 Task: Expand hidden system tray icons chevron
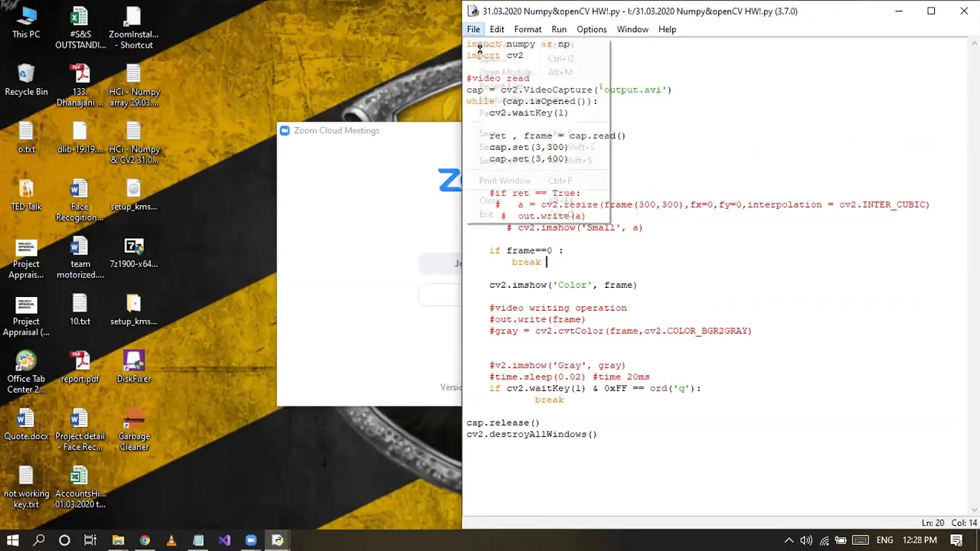point(789,540)
